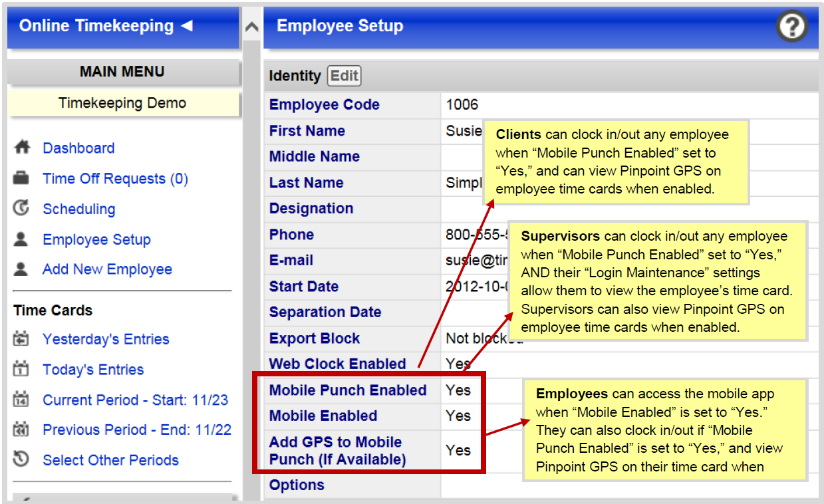Image resolution: width=824 pixels, height=504 pixels.
Task: Click the Select Other Periods history icon
Action: [21, 459]
